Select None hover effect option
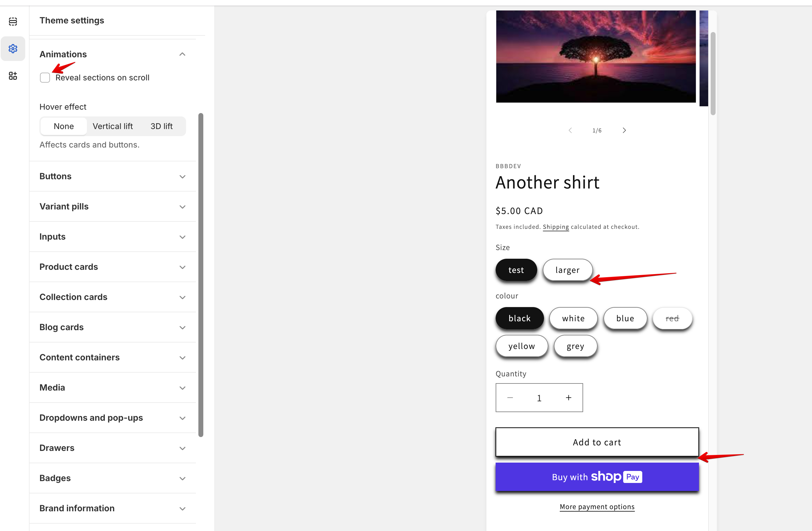 (62, 126)
